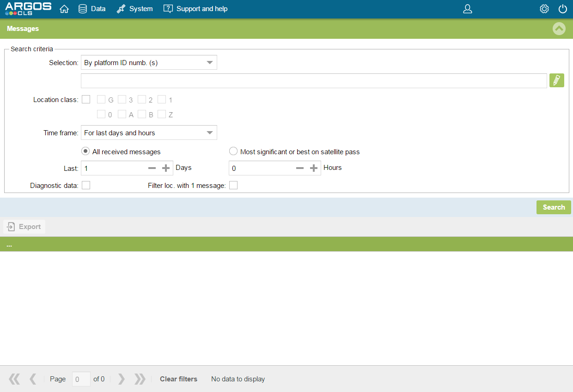573x392 pixels.
Task: Click the Clear filters link
Action: click(x=178, y=379)
